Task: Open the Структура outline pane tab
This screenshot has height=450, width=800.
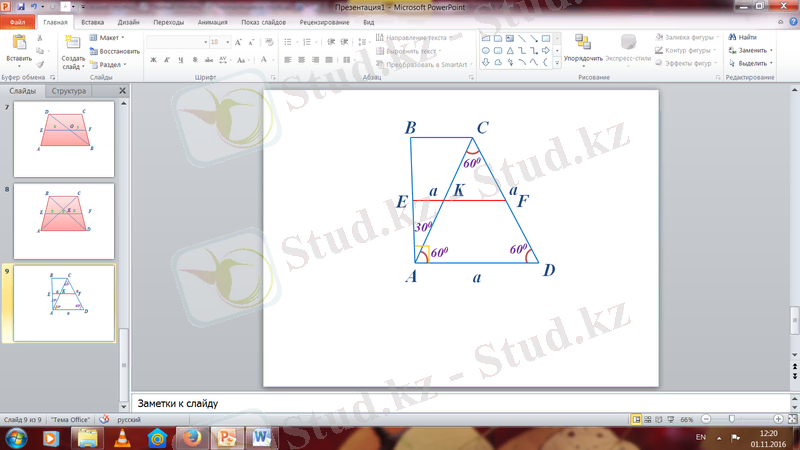Action: 70,91
